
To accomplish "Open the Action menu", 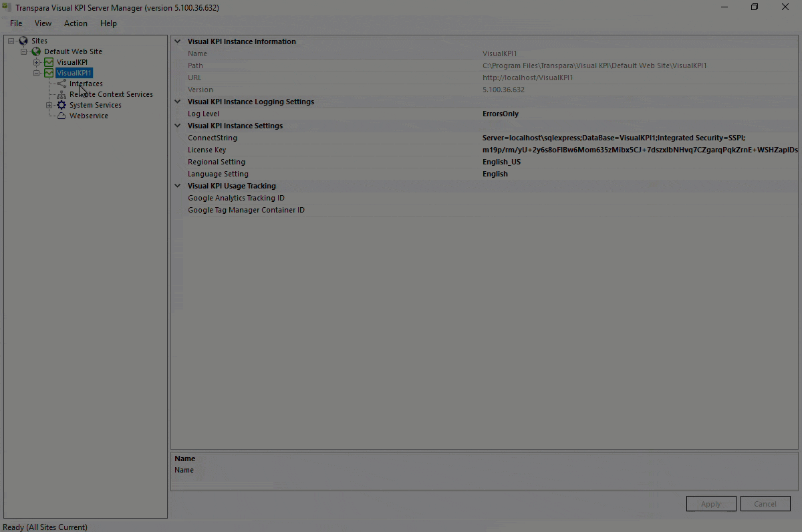I will click(76, 23).
